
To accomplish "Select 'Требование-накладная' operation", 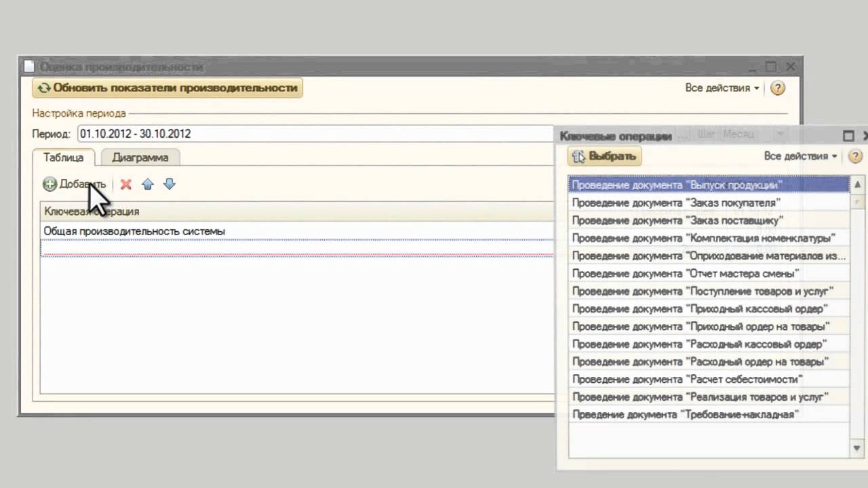I will [709, 414].
